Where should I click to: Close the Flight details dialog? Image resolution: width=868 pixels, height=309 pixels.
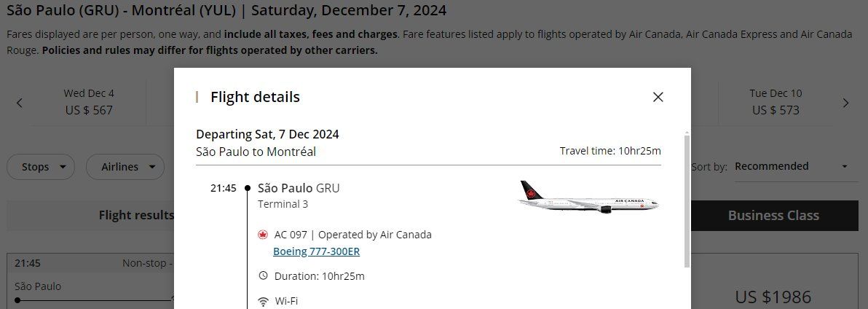(658, 97)
